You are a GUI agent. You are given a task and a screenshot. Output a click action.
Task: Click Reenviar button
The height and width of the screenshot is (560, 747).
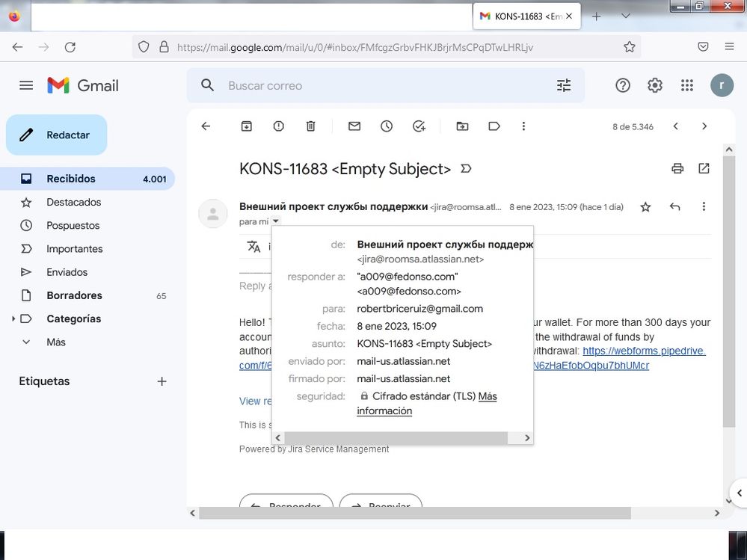(x=381, y=501)
